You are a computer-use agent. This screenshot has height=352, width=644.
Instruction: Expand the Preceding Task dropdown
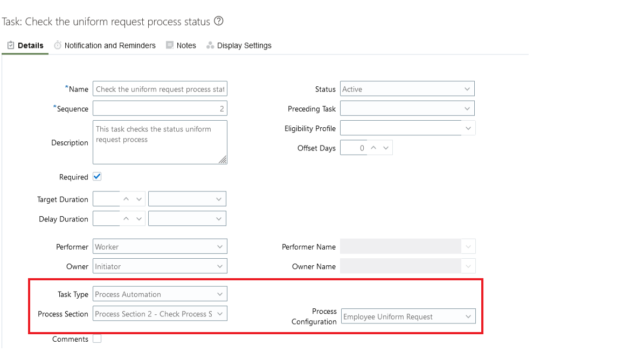click(x=467, y=109)
